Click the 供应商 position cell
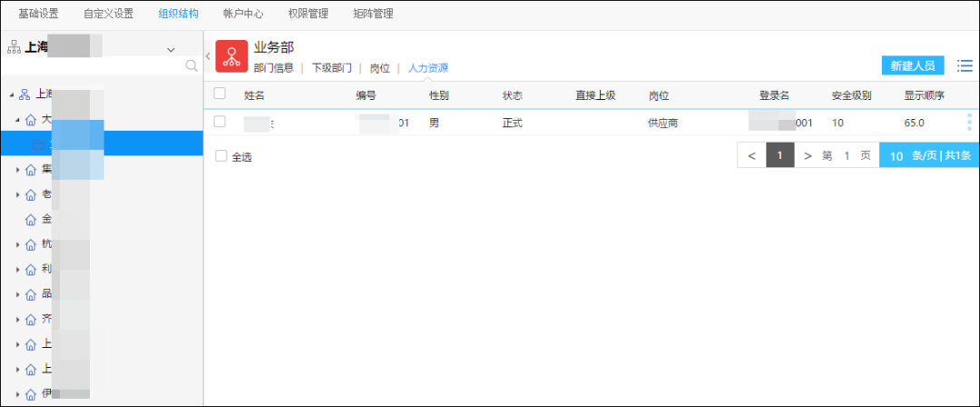 (663, 123)
